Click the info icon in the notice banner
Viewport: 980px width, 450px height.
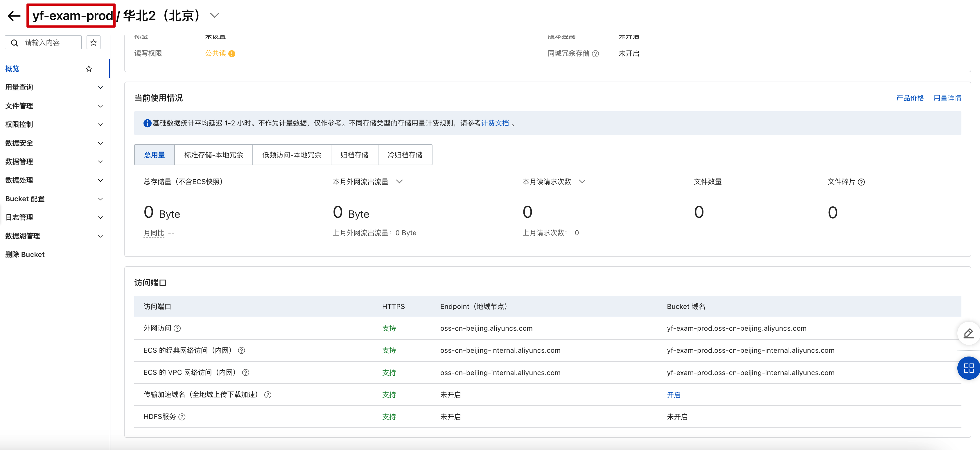click(147, 123)
